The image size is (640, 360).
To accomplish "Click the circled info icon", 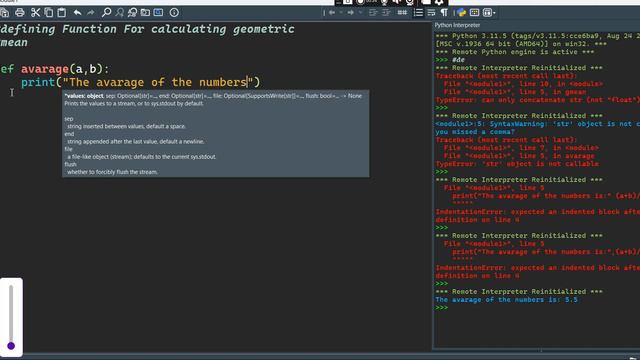I will [x=174, y=13].
